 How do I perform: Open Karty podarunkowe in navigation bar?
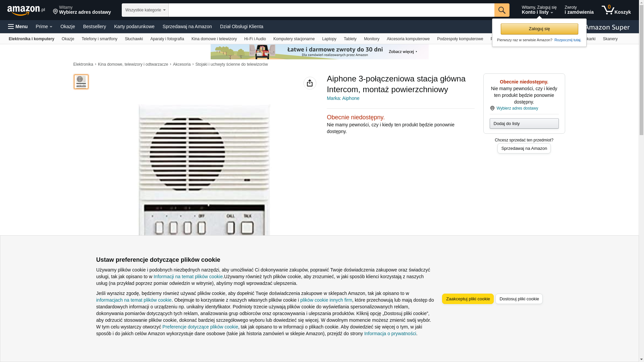[134, 26]
